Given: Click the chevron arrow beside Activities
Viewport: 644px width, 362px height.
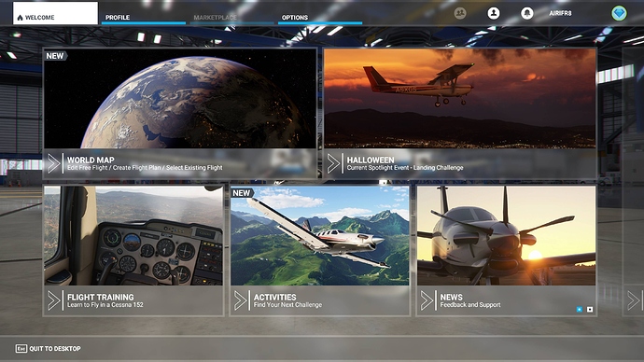Looking at the screenshot, I should pyautogui.click(x=240, y=300).
